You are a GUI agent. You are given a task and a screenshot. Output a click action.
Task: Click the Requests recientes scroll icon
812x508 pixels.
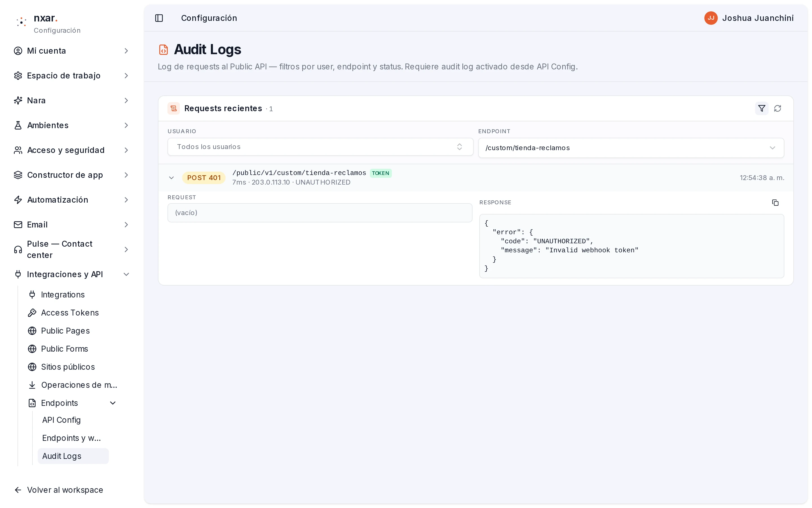[x=173, y=109]
